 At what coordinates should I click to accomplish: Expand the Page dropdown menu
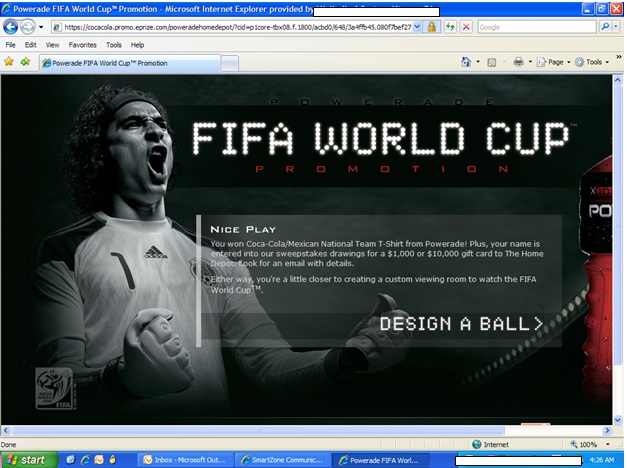[x=555, y=62]
